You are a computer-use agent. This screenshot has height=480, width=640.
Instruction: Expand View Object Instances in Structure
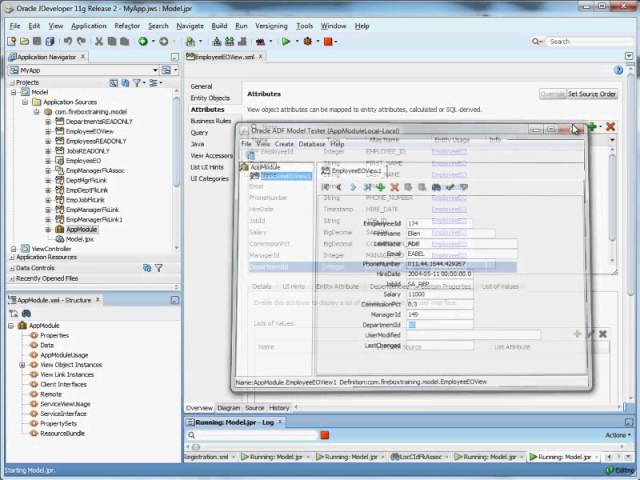[x=22, y=365]
